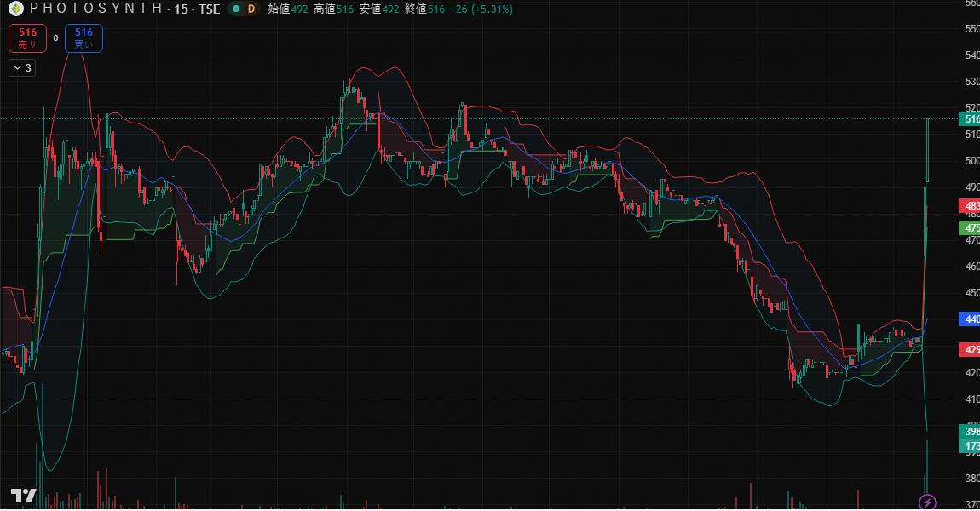Click the spread value 0 between buttons
980x511 pixels.
pyautogui.click(x=55, y=38)
